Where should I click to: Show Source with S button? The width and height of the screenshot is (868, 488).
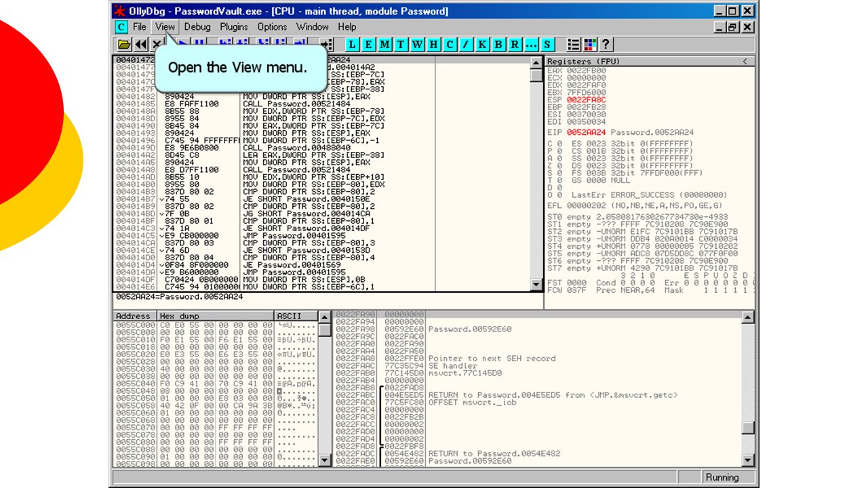click(548, 45)
